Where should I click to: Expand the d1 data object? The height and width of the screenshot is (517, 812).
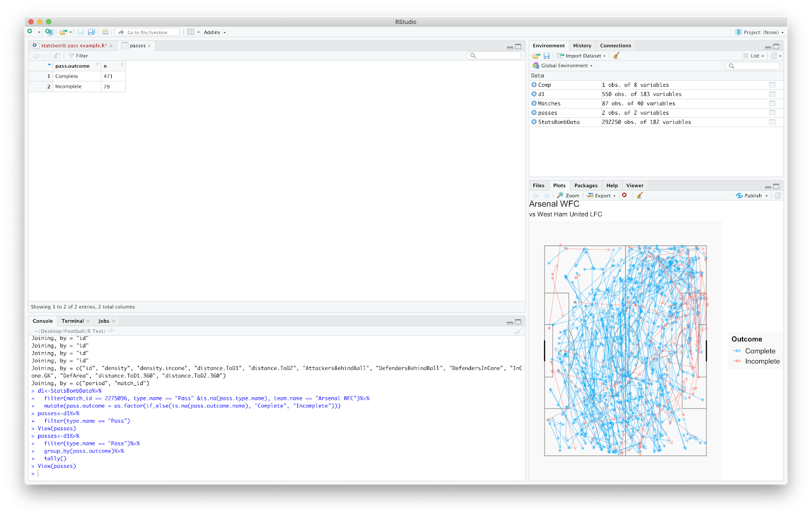point(534,94)
